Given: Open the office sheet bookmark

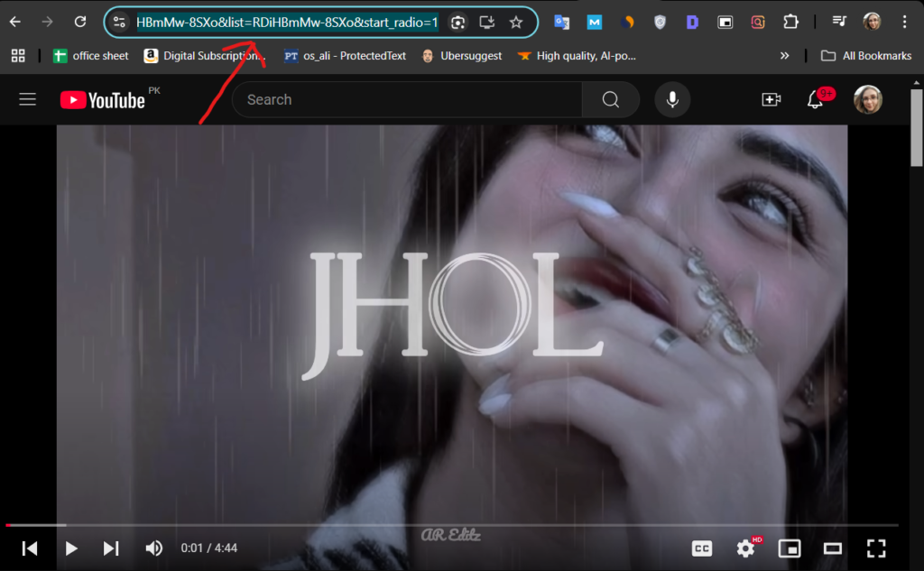Looking at the screenshot, I should 91,56.
